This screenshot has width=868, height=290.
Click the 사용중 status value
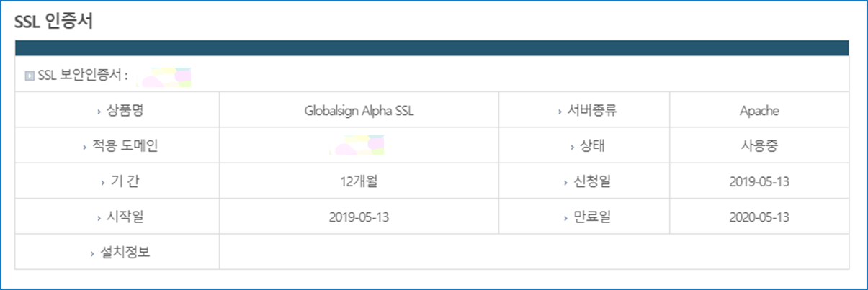click(759, 146)
